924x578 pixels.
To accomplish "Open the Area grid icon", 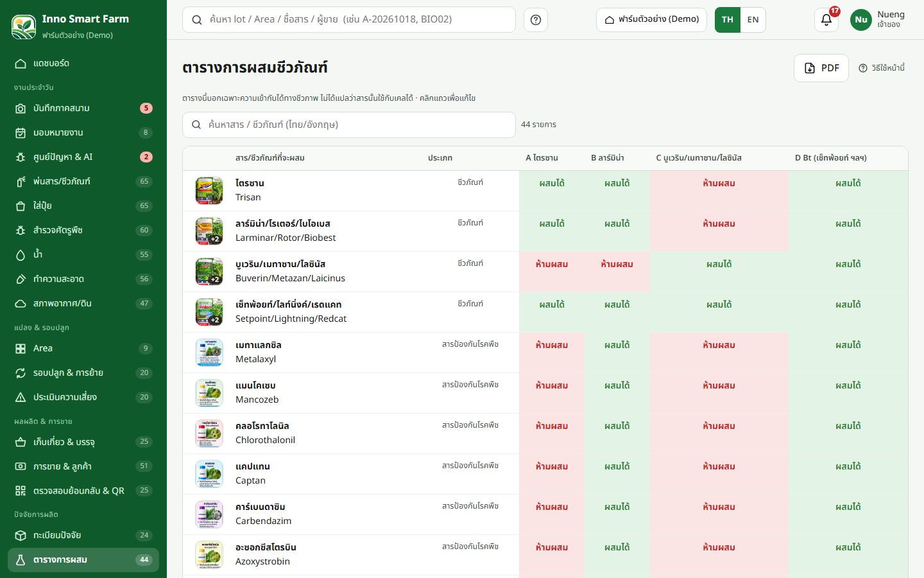I will (21, 349).
